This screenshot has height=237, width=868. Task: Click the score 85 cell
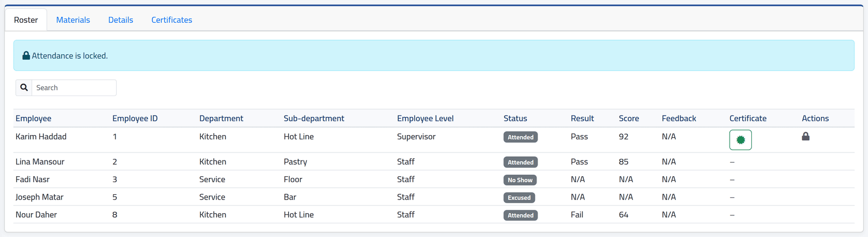(624, 162)
